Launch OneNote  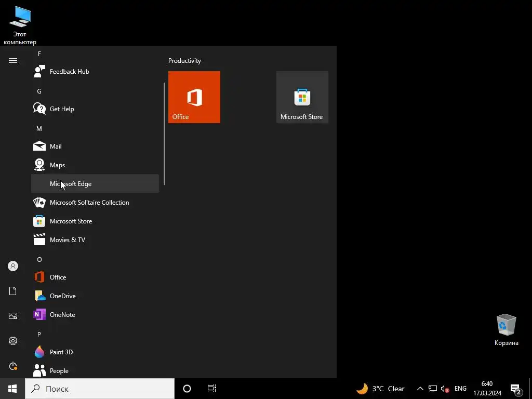tap(95, 314)
